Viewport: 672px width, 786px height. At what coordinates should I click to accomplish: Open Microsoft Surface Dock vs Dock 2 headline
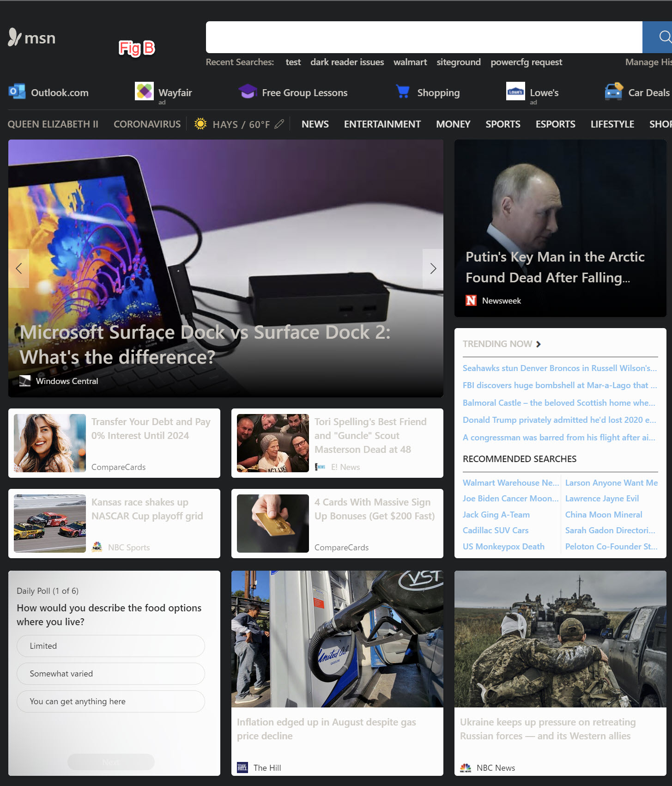(205, 344)
